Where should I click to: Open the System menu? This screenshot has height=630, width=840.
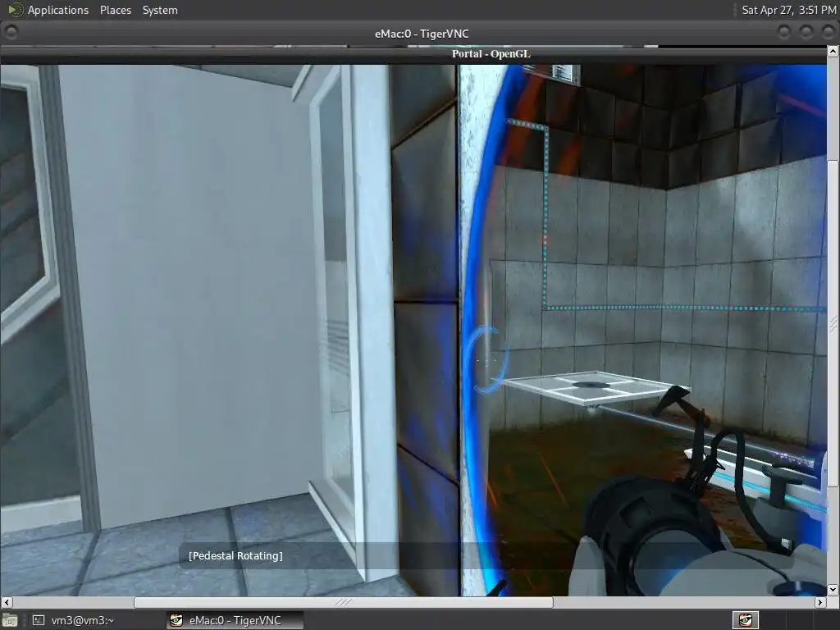point(160,10)
